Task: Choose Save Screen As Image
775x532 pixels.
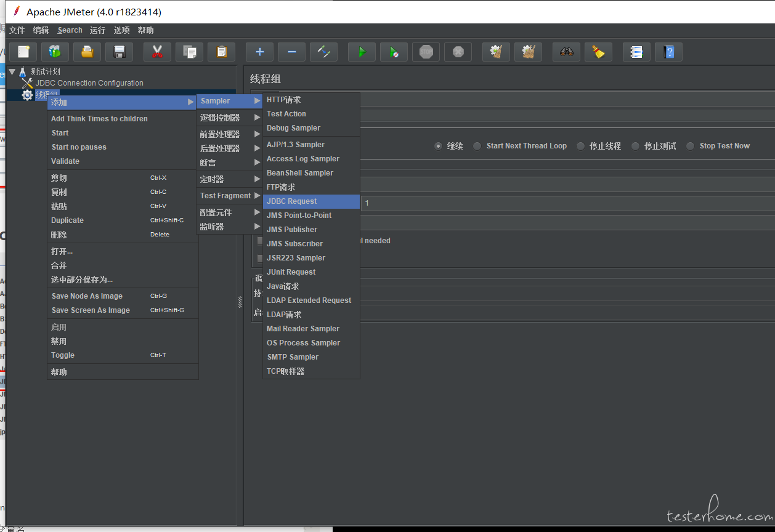Action: click(x=122, y=310)
